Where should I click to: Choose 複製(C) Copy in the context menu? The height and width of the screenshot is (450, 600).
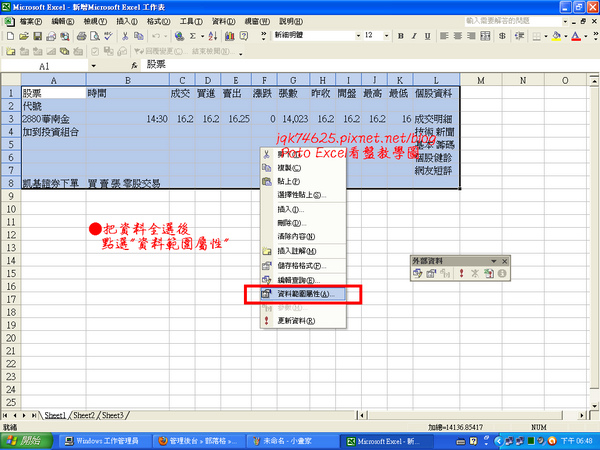point(303,168)
